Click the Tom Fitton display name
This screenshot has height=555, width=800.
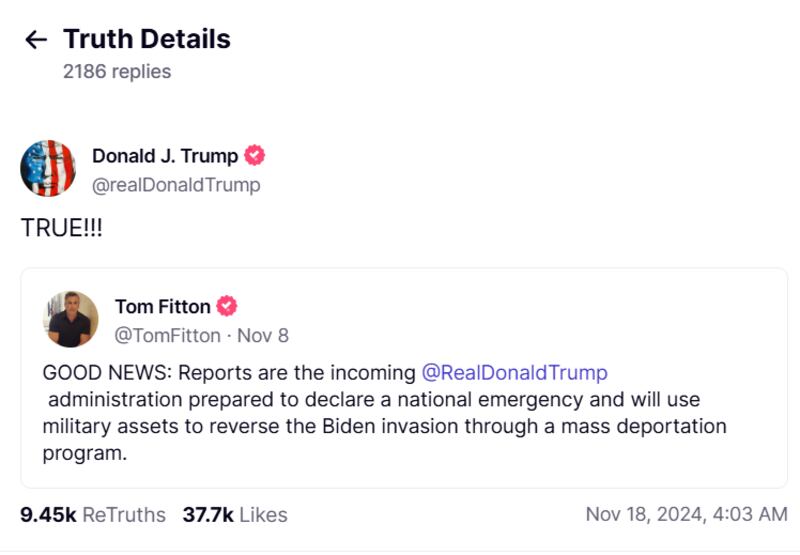(163, 307)
